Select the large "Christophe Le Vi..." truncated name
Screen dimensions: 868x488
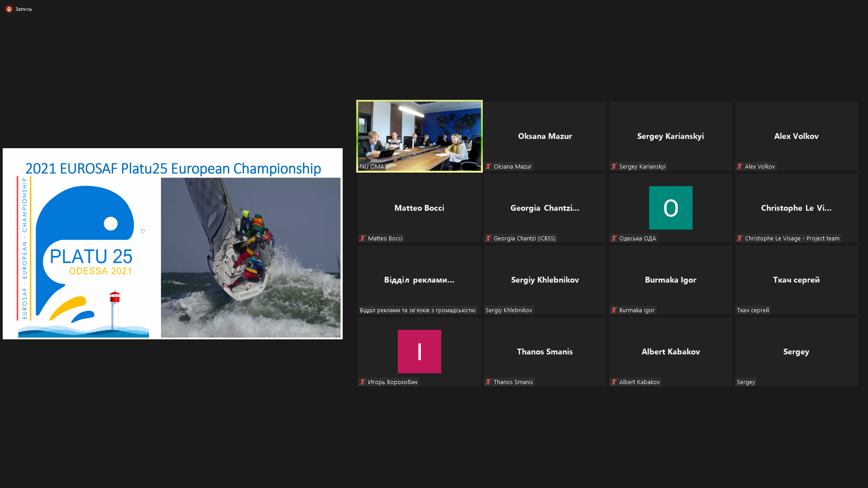click(796, 208)
